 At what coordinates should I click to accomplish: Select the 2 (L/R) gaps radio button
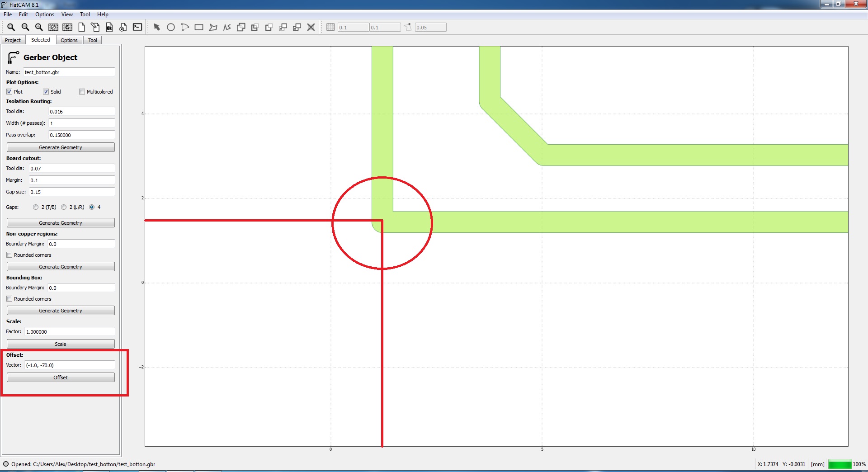[64, 207]
